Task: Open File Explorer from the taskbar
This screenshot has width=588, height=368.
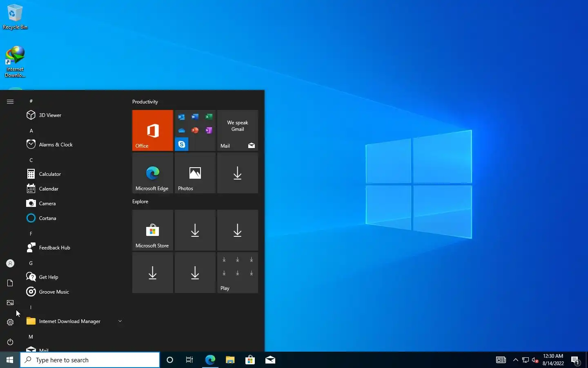Action: coord(230,360)
